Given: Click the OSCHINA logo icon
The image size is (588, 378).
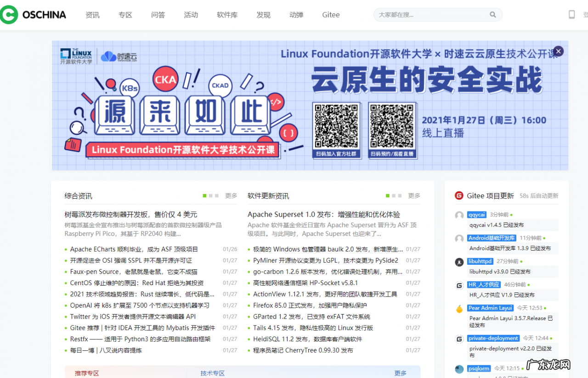Looking at the screenshot, I should tap(9, 14).
